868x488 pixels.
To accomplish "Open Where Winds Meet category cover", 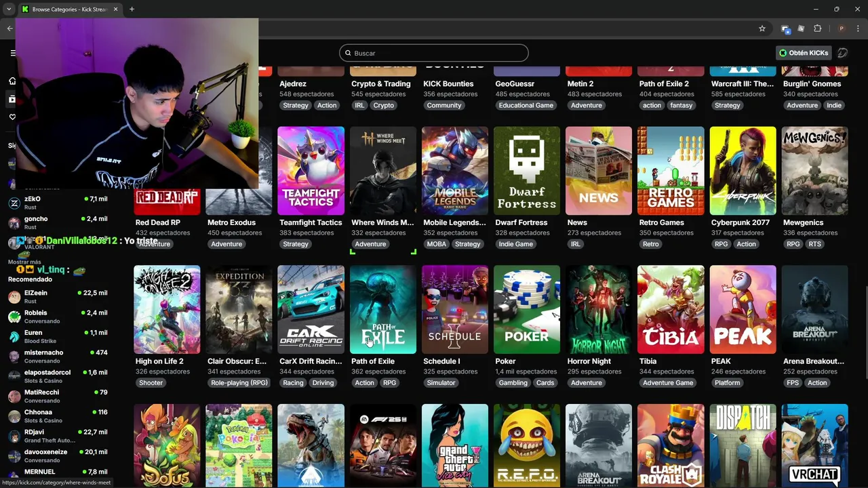I will [383, 171].
